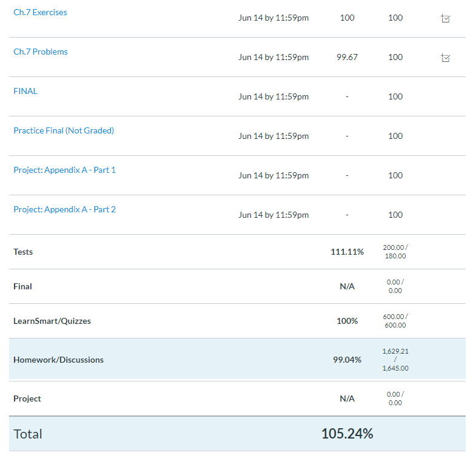Image resolution: width=476 pixels, height=464 pixels.
Task: Select Project Part 1 due date text
Action: click(x=273, y=175)
